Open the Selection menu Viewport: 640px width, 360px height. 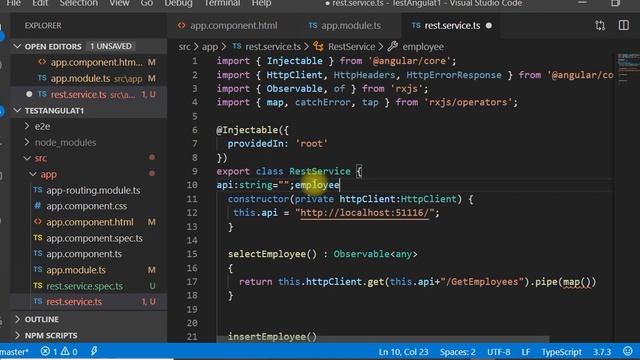pos(78,3)
